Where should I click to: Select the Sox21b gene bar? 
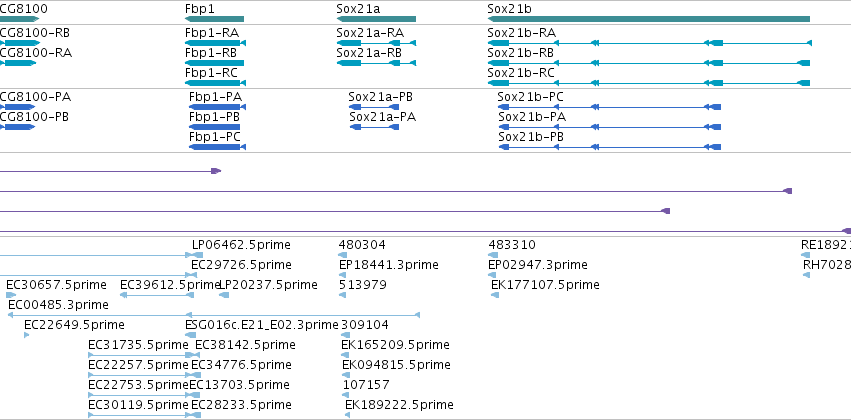649,19
